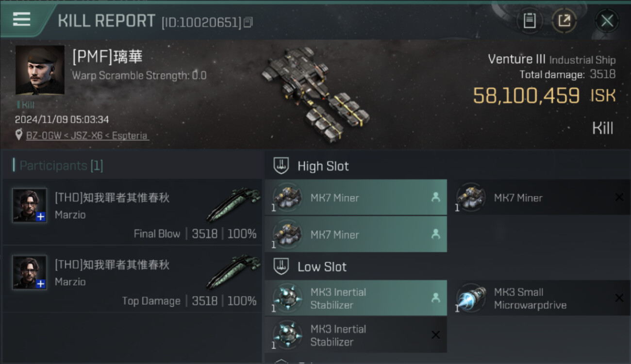
Task: Click the share export icon
Action: (564, 21)
